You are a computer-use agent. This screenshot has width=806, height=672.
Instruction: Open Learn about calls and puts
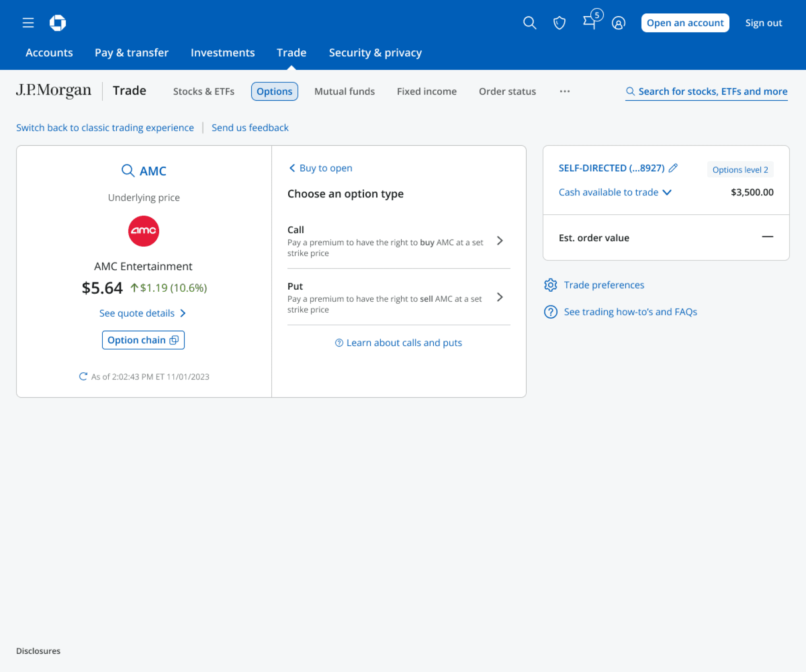tap(404, 342)
